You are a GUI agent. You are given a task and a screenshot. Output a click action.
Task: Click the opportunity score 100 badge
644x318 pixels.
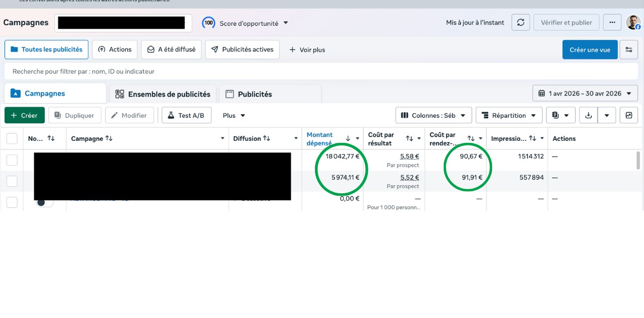pyautogui.click(x=208, y=23)
